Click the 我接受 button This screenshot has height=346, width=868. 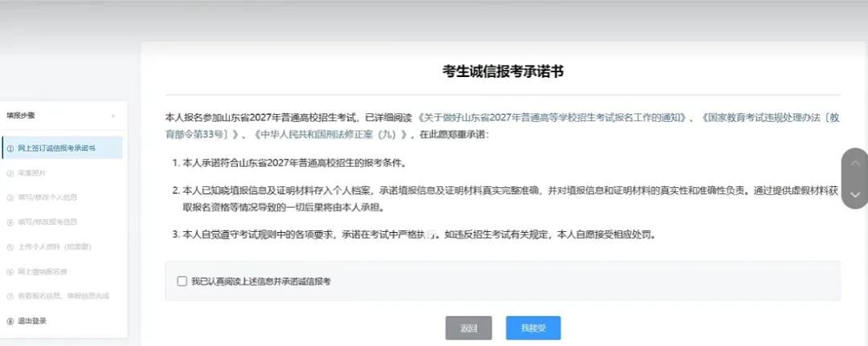pyautogui.click(x=533, y=328)
